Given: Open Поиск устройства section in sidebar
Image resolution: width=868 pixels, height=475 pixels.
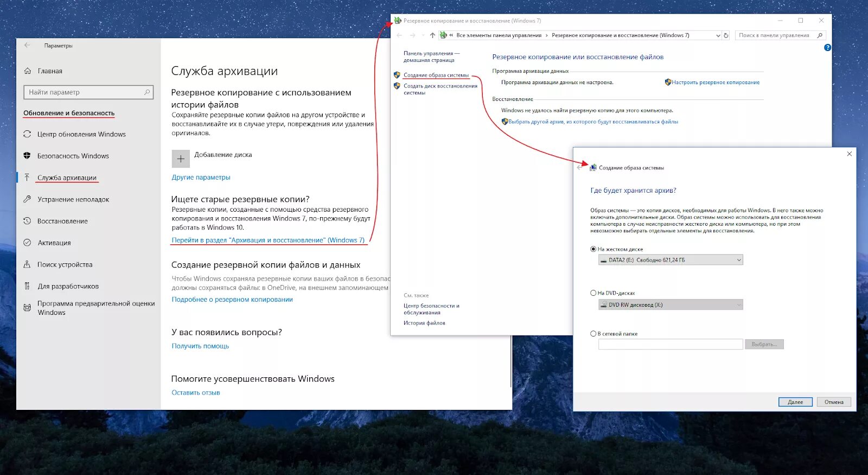Looking at the screenshot, I should coord(65,264).
